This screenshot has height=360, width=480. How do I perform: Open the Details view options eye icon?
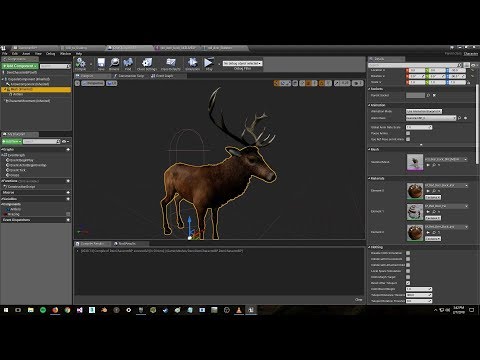coord(474,65)
